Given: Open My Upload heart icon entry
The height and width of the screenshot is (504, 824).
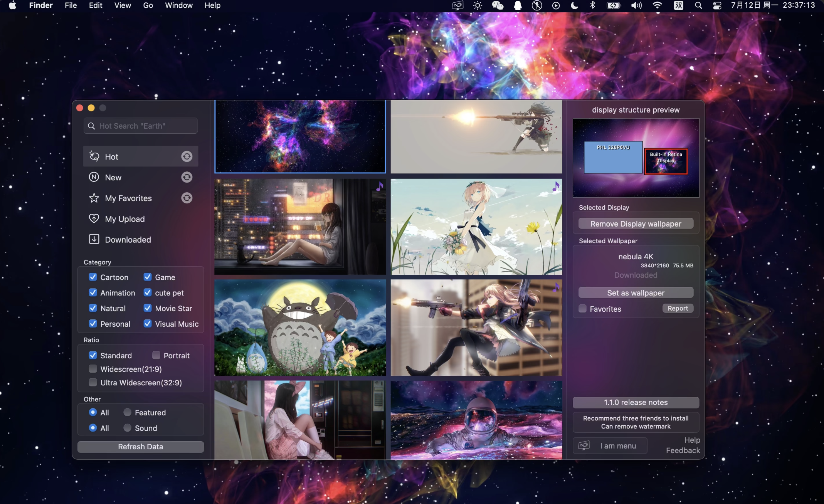Looking at the screenshot, I should pos(94,219).
